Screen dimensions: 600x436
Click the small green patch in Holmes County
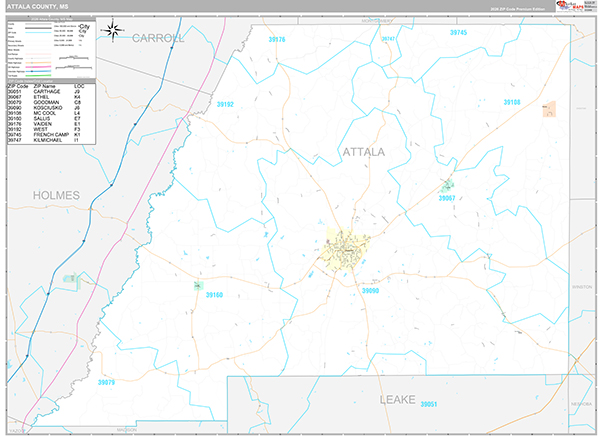pyautogui.click(x=70, y=283)
